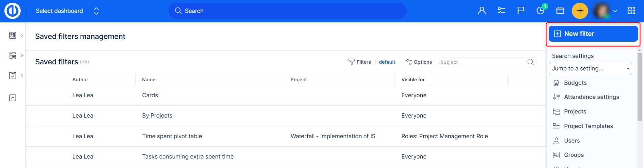This screenshot has width=644, height=168.
Task: Click the yellow plus quick-add button
Action: coord(580,11)
